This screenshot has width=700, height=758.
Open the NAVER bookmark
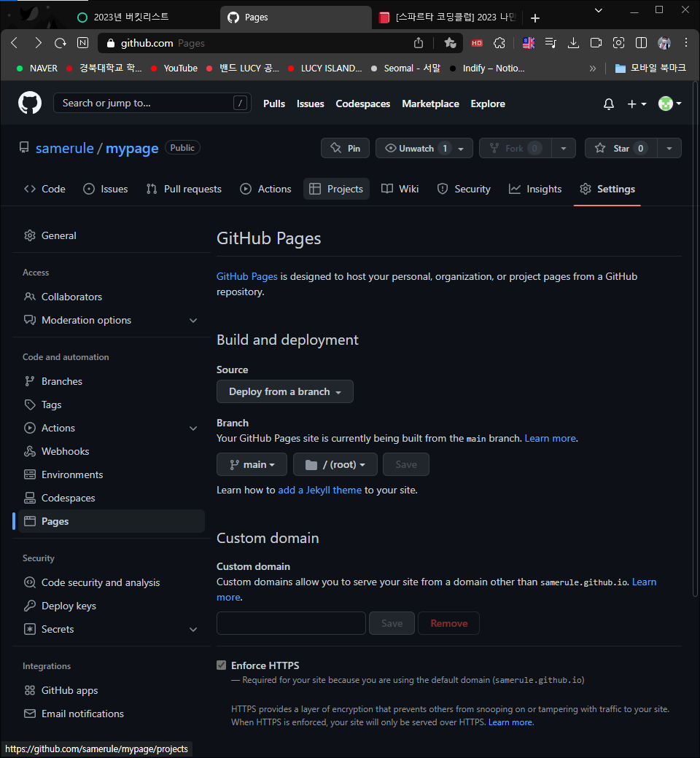coord(36,69)
